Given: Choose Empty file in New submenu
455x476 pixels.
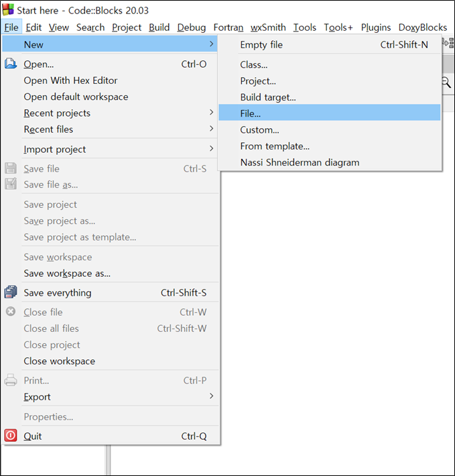Looking at the screenshot, I should tap(330, 45).
